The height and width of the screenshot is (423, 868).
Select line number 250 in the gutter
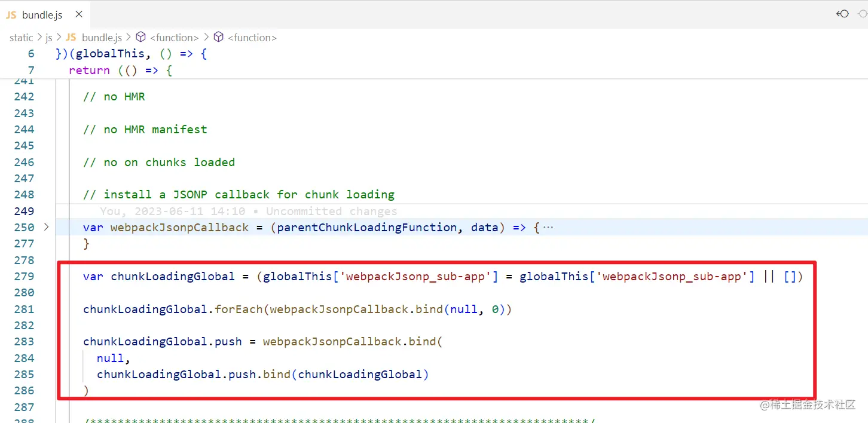coord(24,228)
